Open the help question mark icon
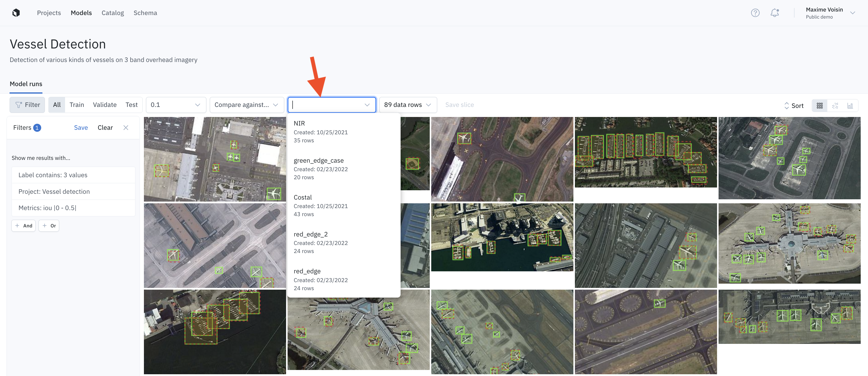 (755, 13)
